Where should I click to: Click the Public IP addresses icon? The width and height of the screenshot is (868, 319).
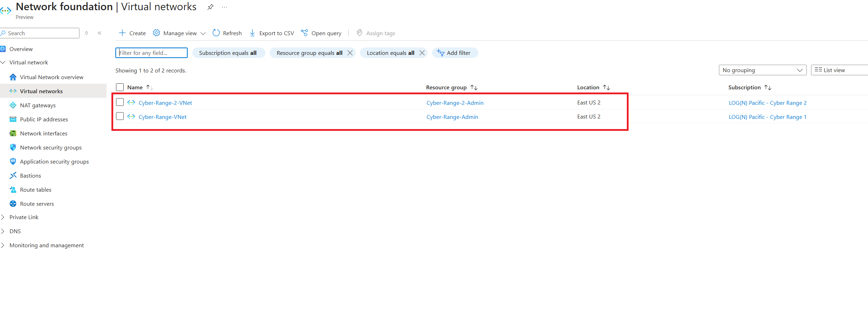tap(13, 119)
